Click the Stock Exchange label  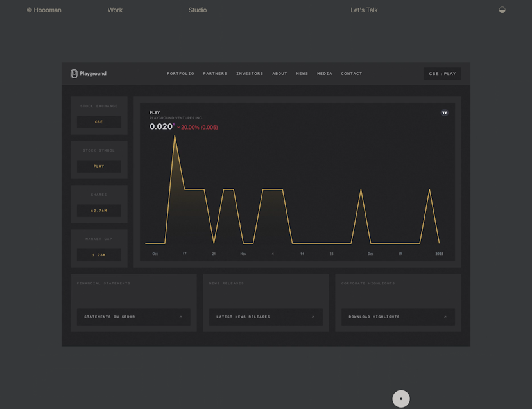99,106
